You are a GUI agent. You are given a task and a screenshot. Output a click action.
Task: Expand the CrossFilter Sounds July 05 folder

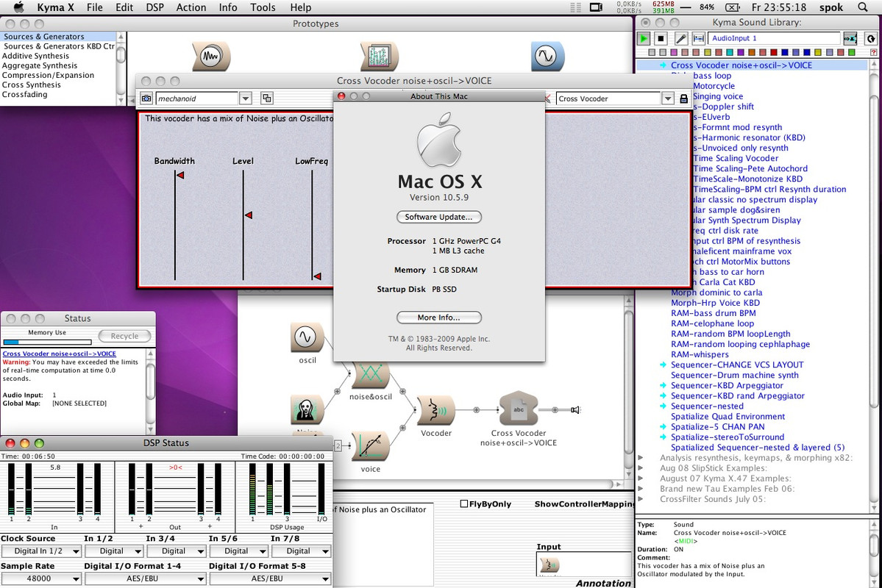click(641, 498)
